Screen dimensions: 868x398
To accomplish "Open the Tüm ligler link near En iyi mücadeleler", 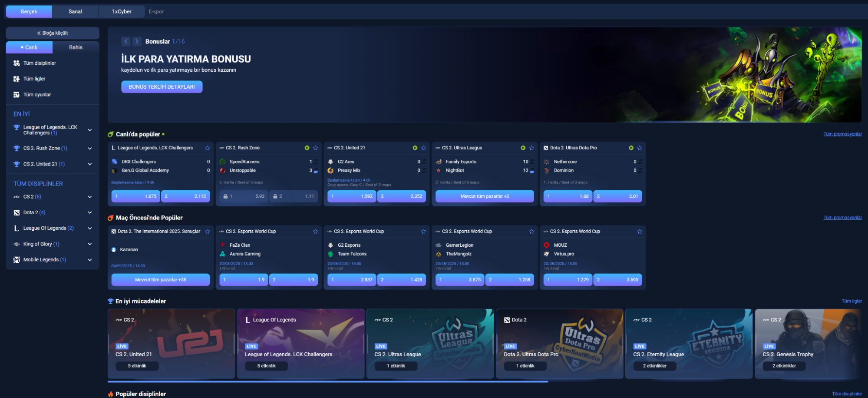I will coord(851,301).
